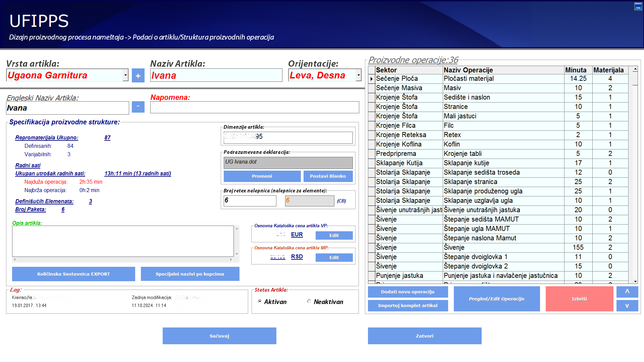Edit the VP catalog price in EUR
Screen dimensions: 644x362
pos(334,235)
